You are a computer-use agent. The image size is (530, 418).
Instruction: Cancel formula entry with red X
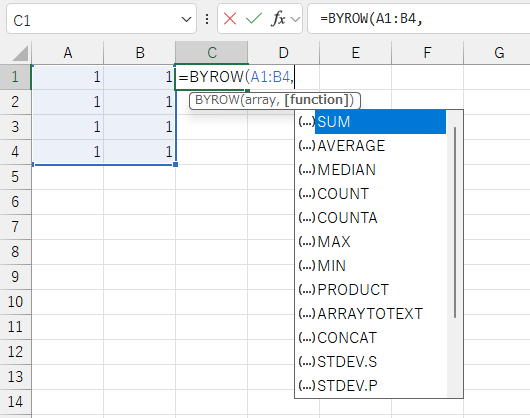click(x=230, y=19)
